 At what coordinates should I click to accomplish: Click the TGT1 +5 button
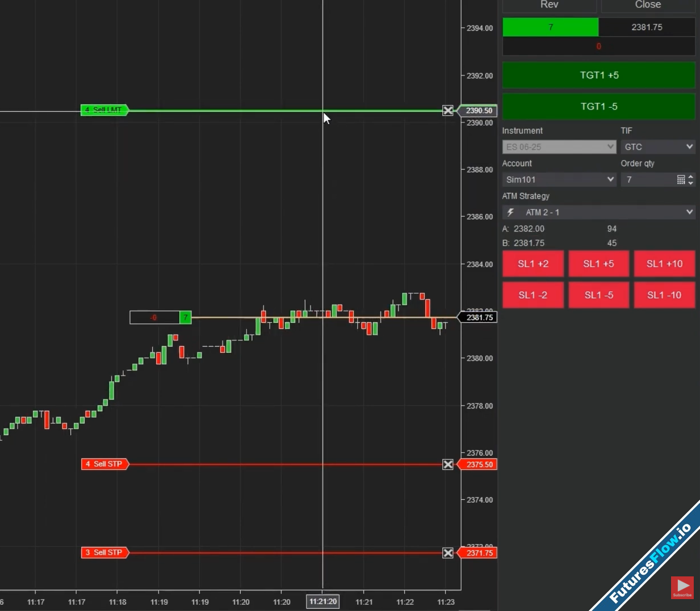click(598, 75)
